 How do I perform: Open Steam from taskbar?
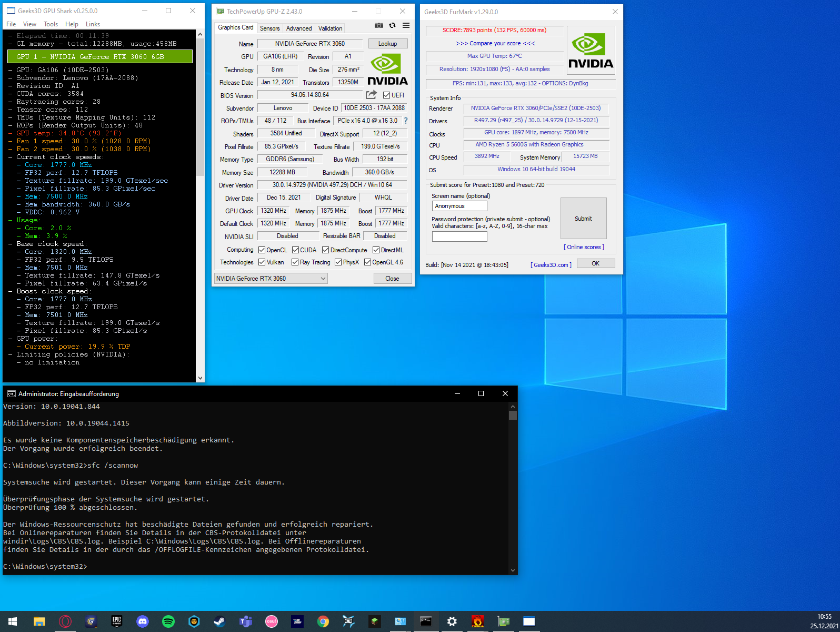(219, 621)
